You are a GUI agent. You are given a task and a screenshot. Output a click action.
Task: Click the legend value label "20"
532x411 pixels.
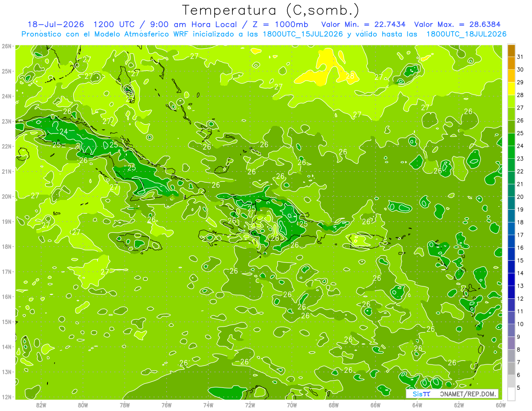coord(520,197)
